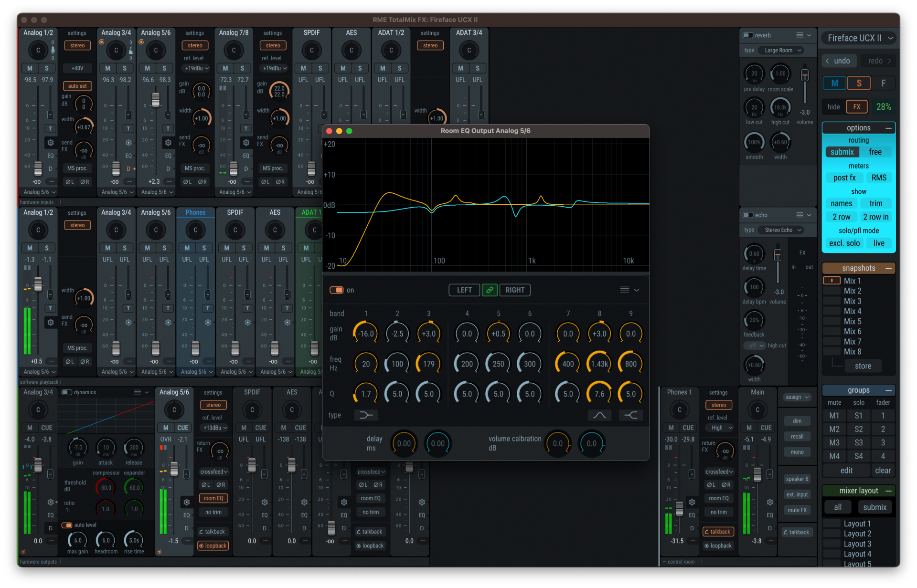Collapse the mixer layout panel with minus icon
The height and width of the screenshot is (588, 917).
(x=888, y=491)
